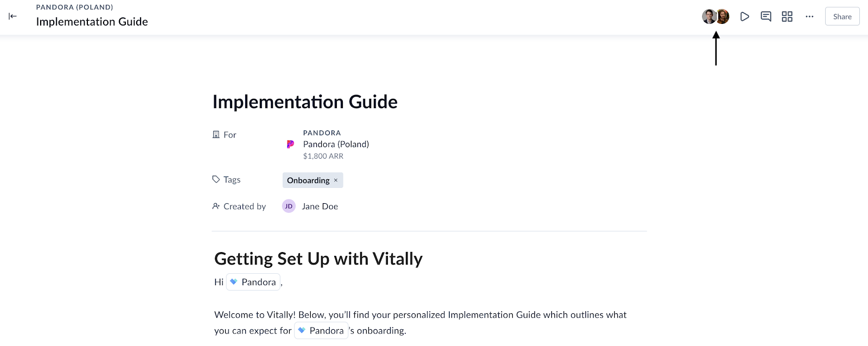This screenshot has height=346, width=868.
Task: Open the Pandora (Poland) account link
Action: (x=336, y=144)
